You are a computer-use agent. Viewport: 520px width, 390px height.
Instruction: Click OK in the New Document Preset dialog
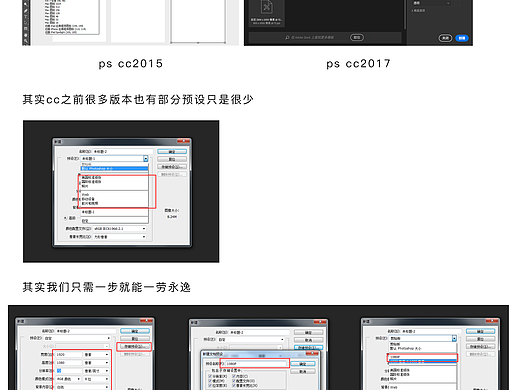[303, 364]
